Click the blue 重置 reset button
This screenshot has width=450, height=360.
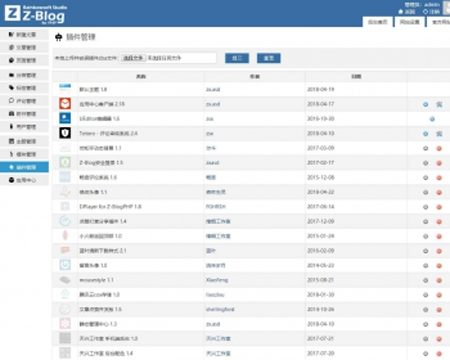[269, 58]
